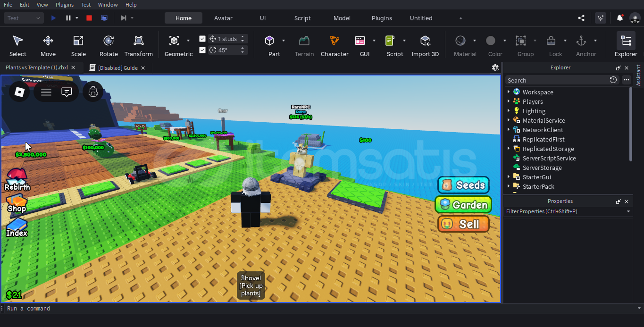Open the Filter Properties dropdown arrow
The width and height of the screenshot is (644, 327).
[x=628, y=211]
